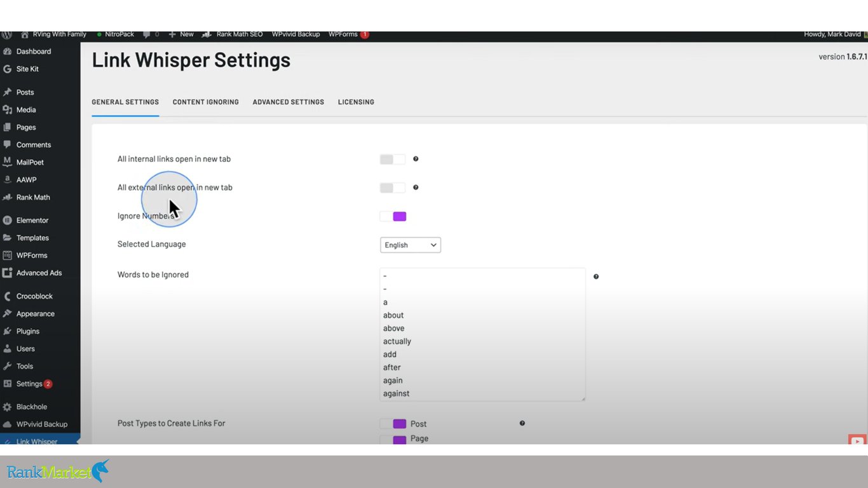Open the WPvivid Backup cloud icon

pyautogui.click(x=7, y=424)
